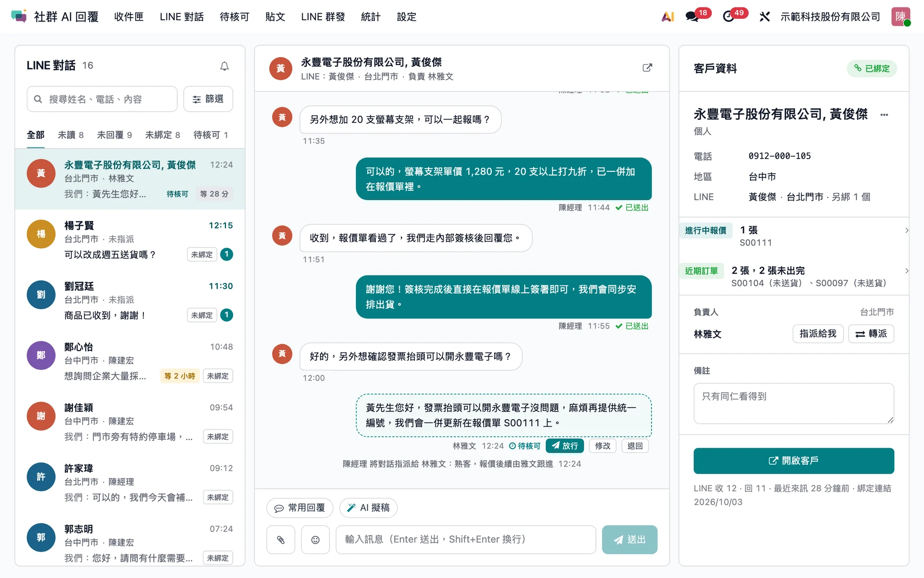
Task: Focus the 備註 notes textarea
Action: coord(794,403)
